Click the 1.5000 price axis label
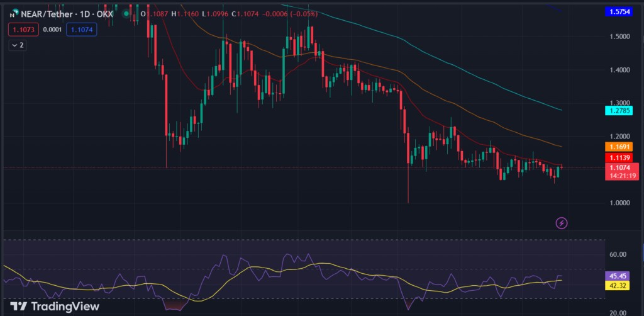The width and height of the screenshot is (644, 316). 619,37
